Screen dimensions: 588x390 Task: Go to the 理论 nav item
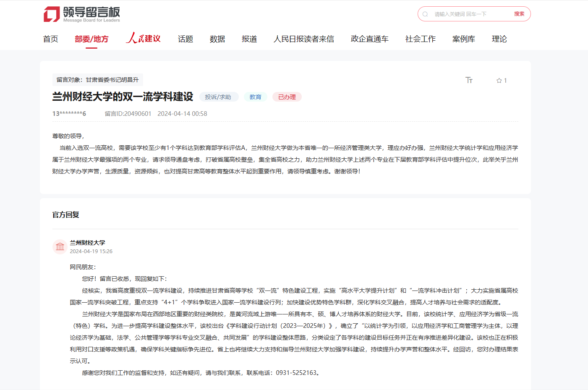click(499, 39)
